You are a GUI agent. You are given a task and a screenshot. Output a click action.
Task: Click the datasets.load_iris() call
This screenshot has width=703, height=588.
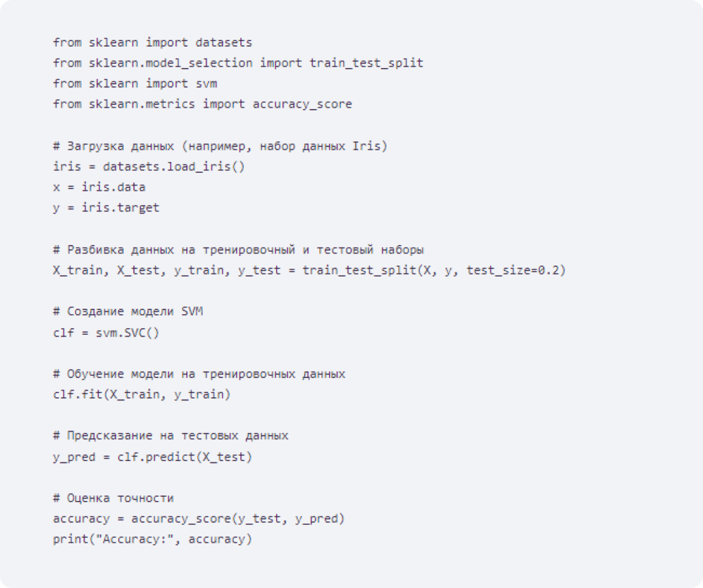[174, 167]
